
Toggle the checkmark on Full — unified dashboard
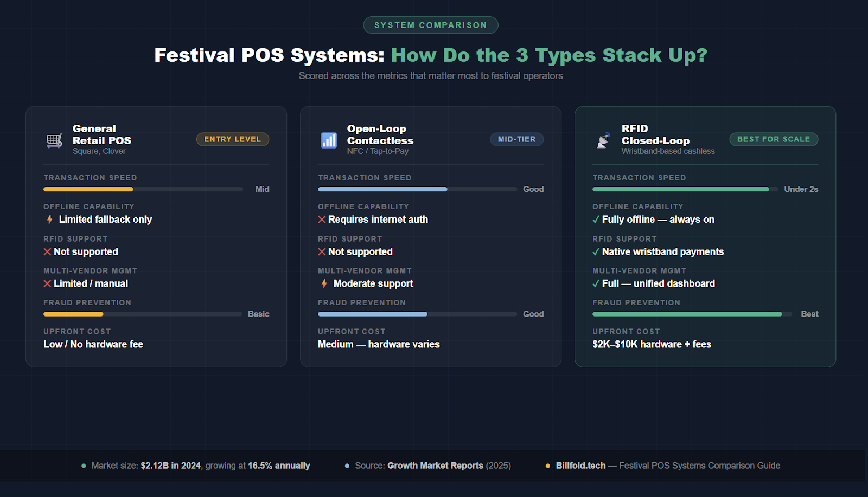[x=596, y=283]
